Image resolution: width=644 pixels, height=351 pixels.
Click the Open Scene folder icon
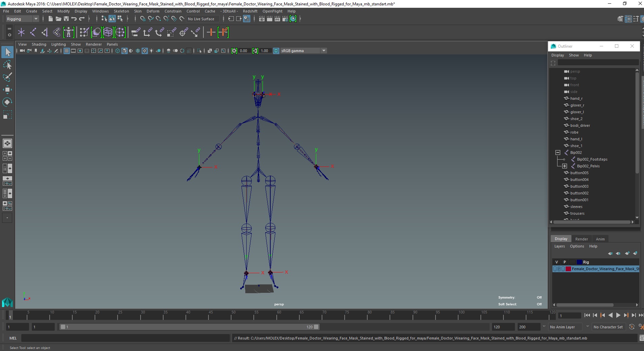[58, 19]
